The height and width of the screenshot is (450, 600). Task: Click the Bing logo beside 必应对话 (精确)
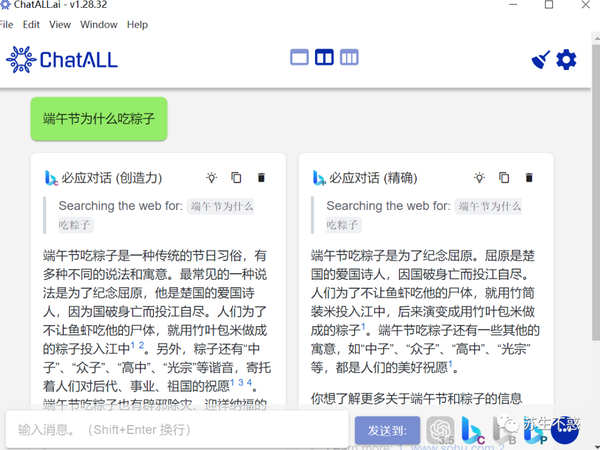pyautogui.click(x=319, y=178)
